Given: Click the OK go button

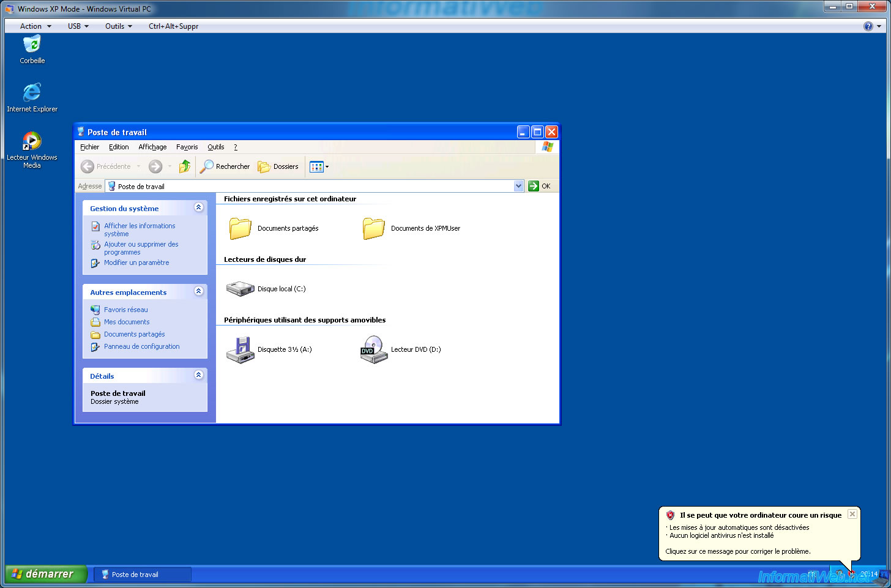Looking at the screenshot, I should [540, 186].
